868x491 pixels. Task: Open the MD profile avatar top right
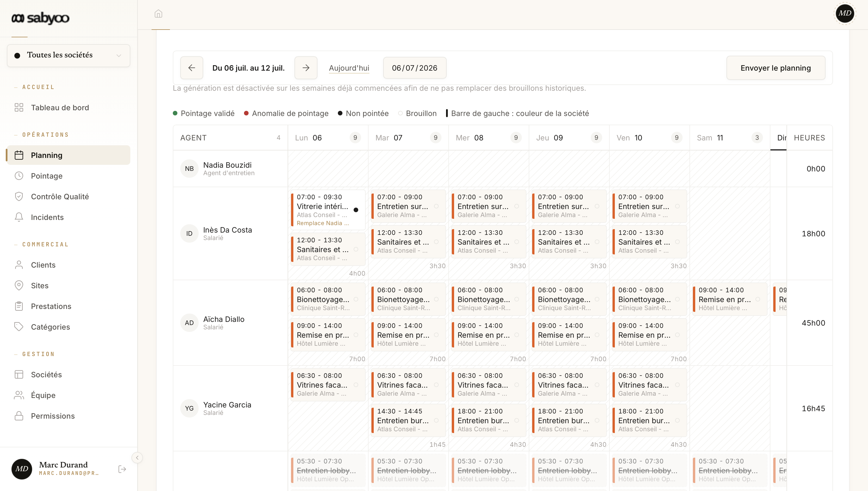845,13
